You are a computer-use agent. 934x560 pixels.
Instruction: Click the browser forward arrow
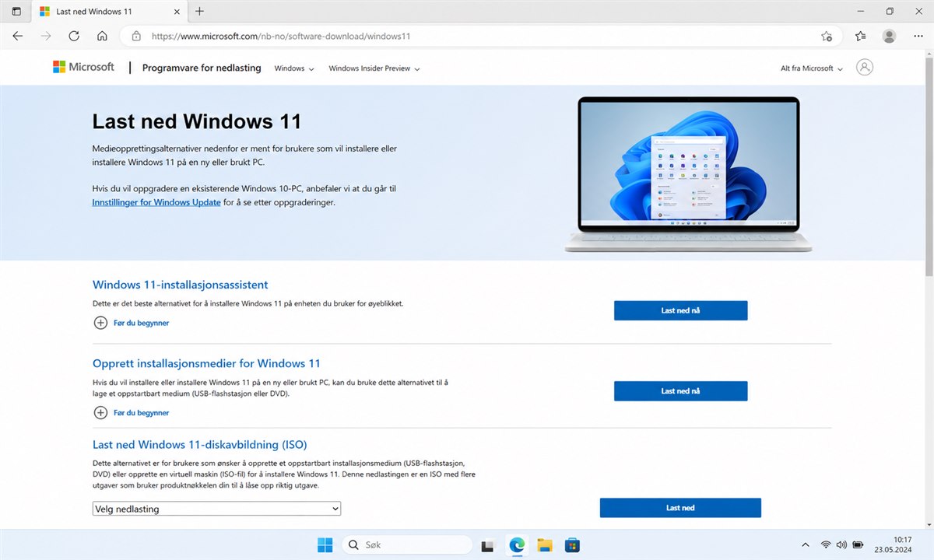tap(46, 36)
